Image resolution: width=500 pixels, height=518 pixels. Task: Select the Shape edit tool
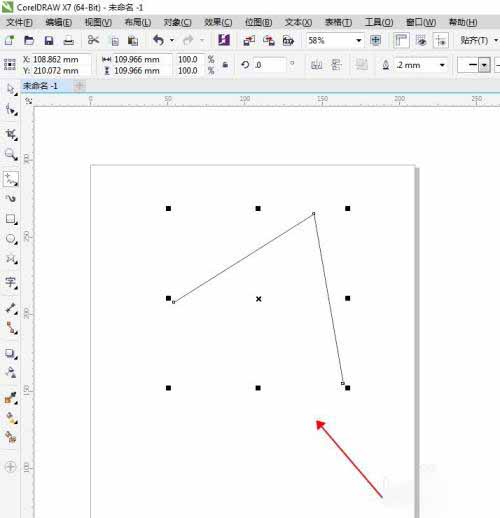[x=11, y=110]
